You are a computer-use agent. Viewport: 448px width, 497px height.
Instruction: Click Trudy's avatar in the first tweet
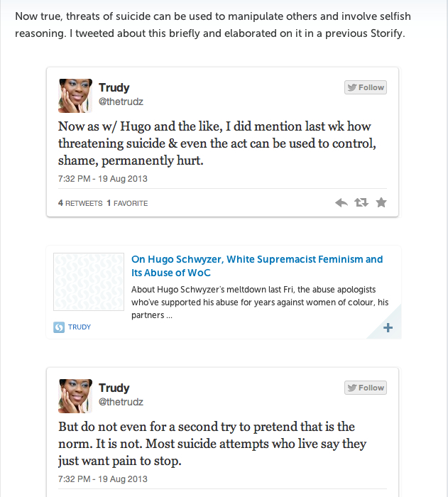[75, 96]
